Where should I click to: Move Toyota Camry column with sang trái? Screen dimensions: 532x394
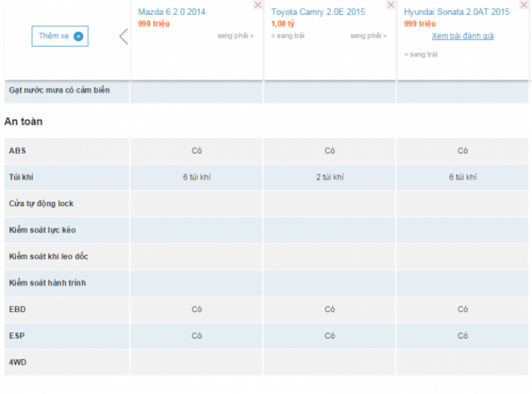click(288, 35)
